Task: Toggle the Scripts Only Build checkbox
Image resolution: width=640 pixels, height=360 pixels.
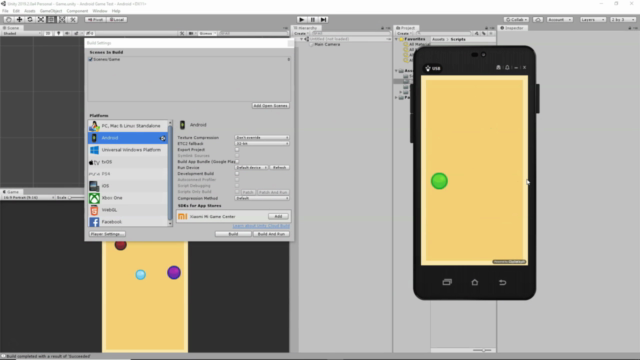Action: tap(237, 191)
